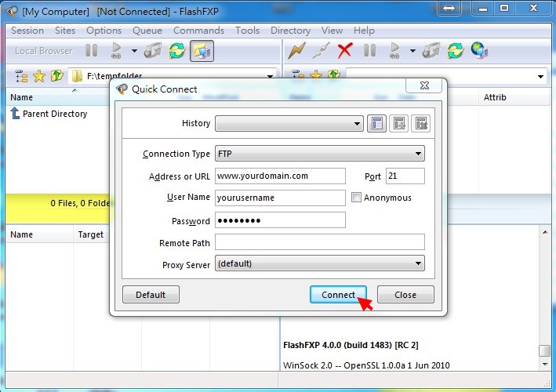The image size is (556, 392).
Task: Click the red X abort icon
Action: [344, 51]
